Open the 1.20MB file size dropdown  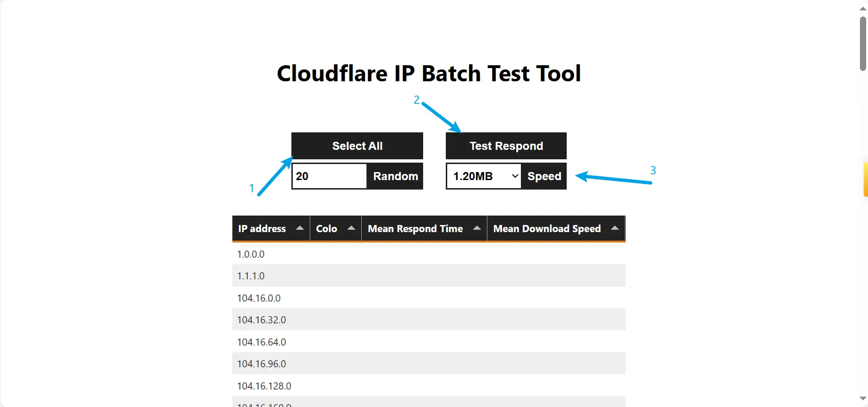[x=484, y=176]
